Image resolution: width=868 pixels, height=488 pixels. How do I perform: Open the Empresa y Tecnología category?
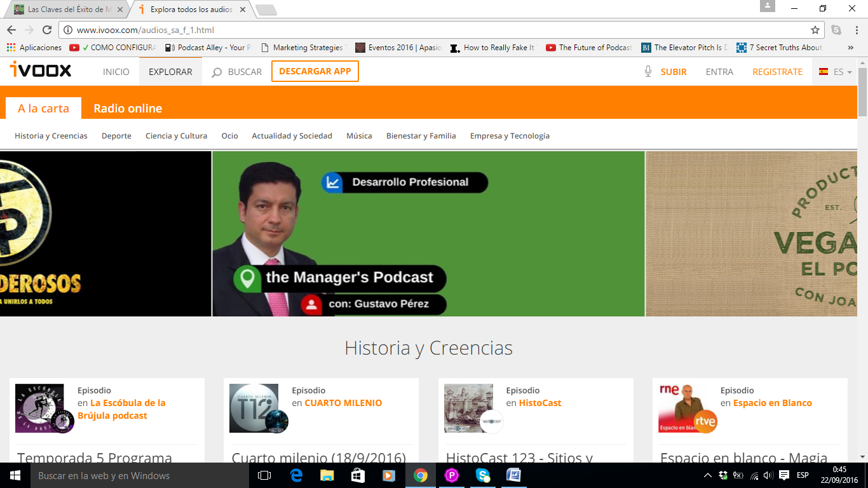[x=510, y=136]
